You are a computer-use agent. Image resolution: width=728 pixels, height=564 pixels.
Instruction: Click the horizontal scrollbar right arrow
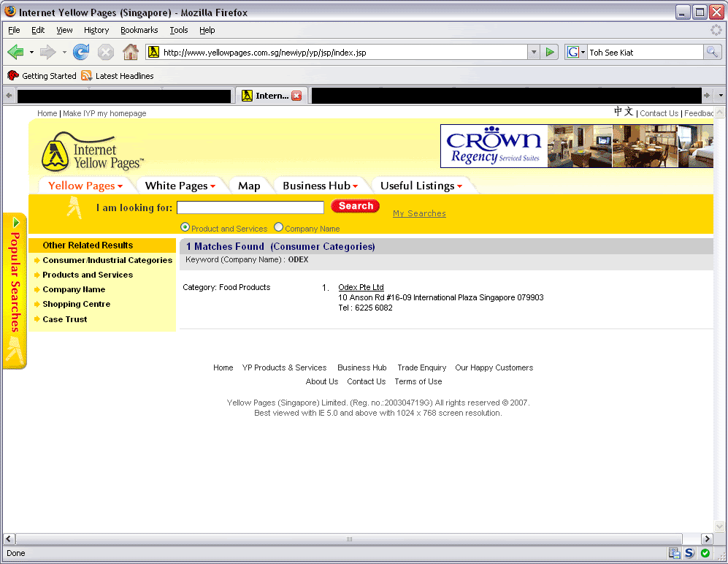707,539
